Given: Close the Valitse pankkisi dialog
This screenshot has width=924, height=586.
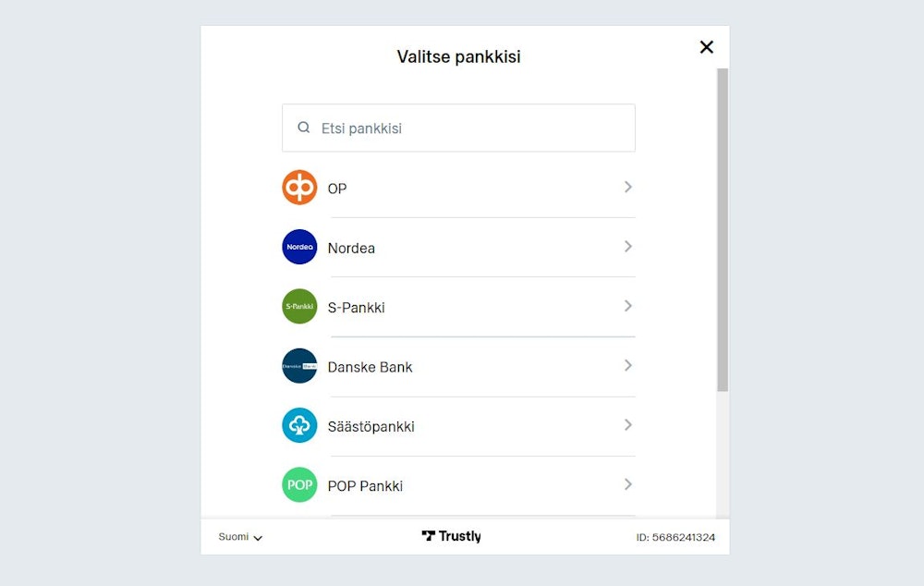Looking at the screenshot, I should [x=707, y=47].
